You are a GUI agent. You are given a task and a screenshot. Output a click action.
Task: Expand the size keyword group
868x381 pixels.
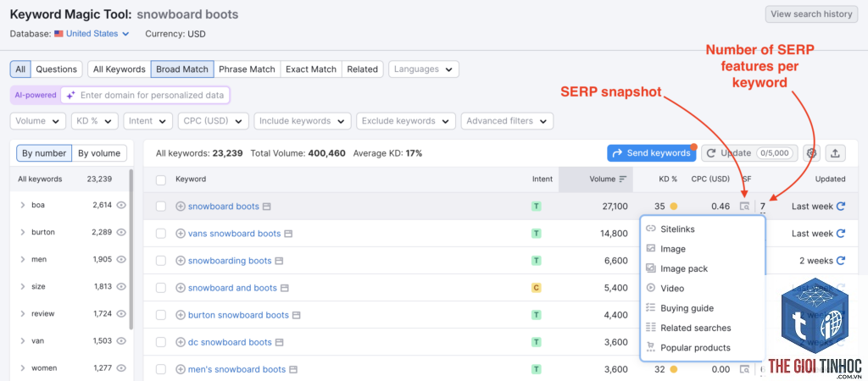click(x=23, y=286)
